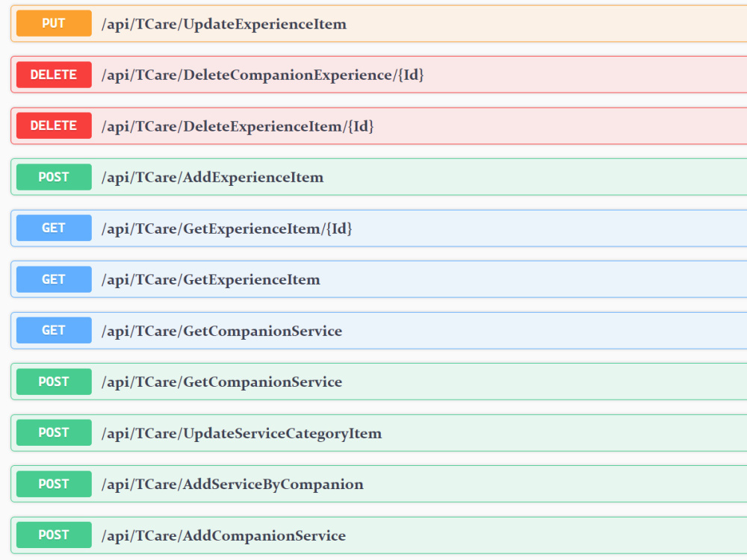The height and width of the screenshot is (560, 747).
Task: Open the /api/TCare/GetExperienceItem path without Id
Action: pyautogui.click(x=211, y=280)
